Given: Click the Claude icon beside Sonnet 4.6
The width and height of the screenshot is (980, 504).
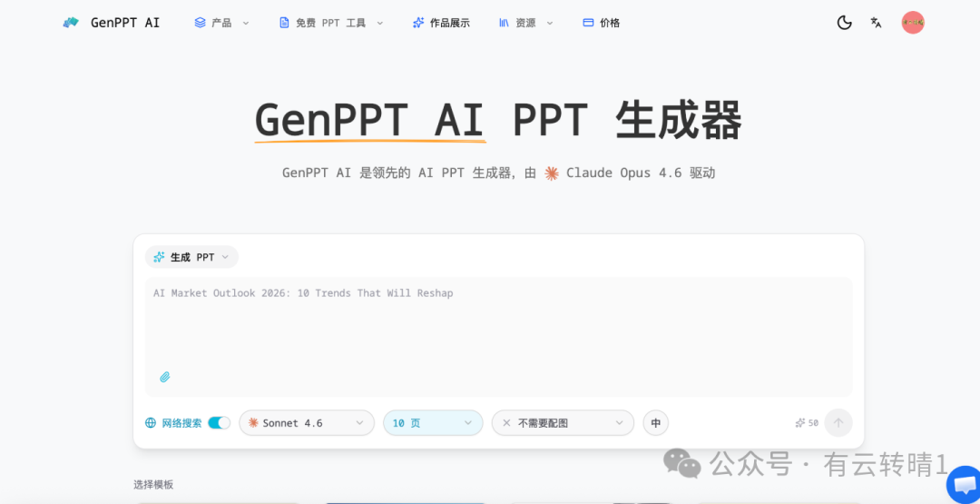Looking at the screenshot, I should (253, 422).
